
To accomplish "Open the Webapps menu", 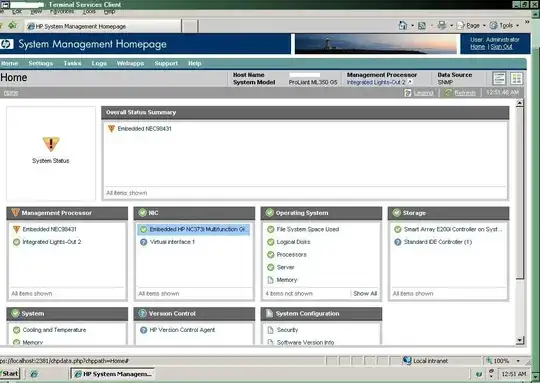I will [x=130, y=63].
